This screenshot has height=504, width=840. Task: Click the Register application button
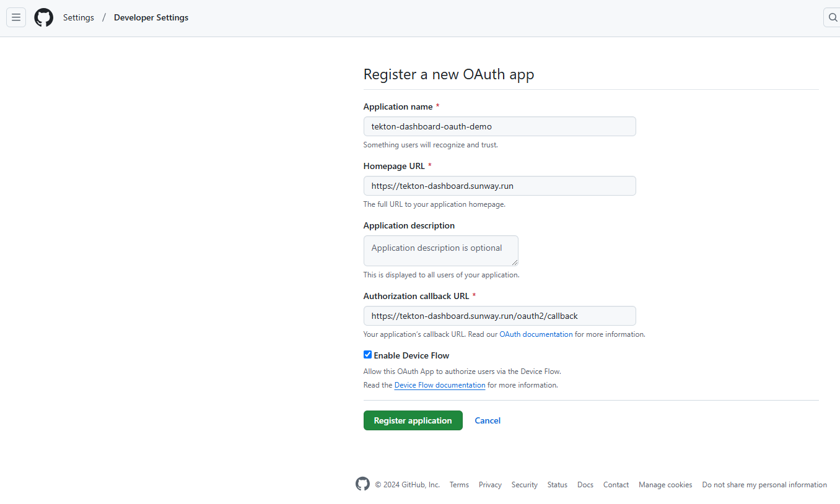413,420
